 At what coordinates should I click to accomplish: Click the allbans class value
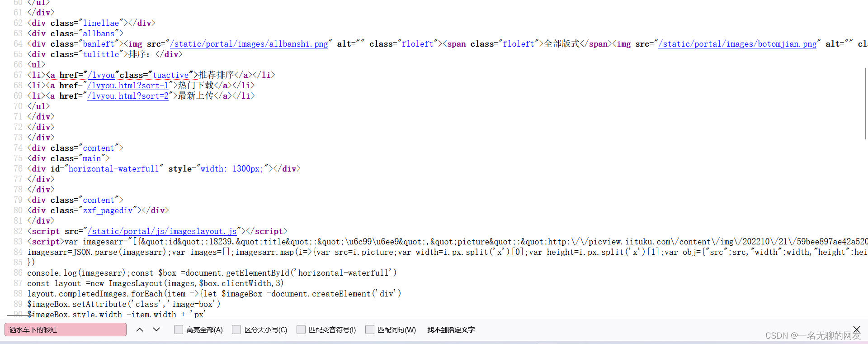pyautogui.click(x=99, y=33)
